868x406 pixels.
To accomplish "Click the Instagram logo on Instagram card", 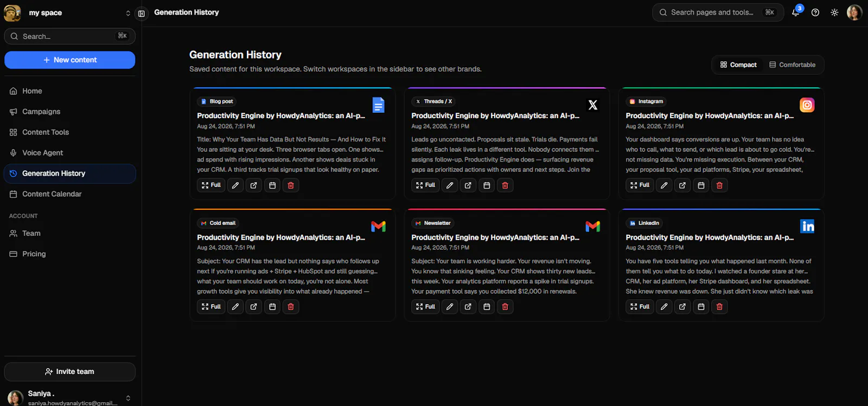I will [x=807, y=105].
